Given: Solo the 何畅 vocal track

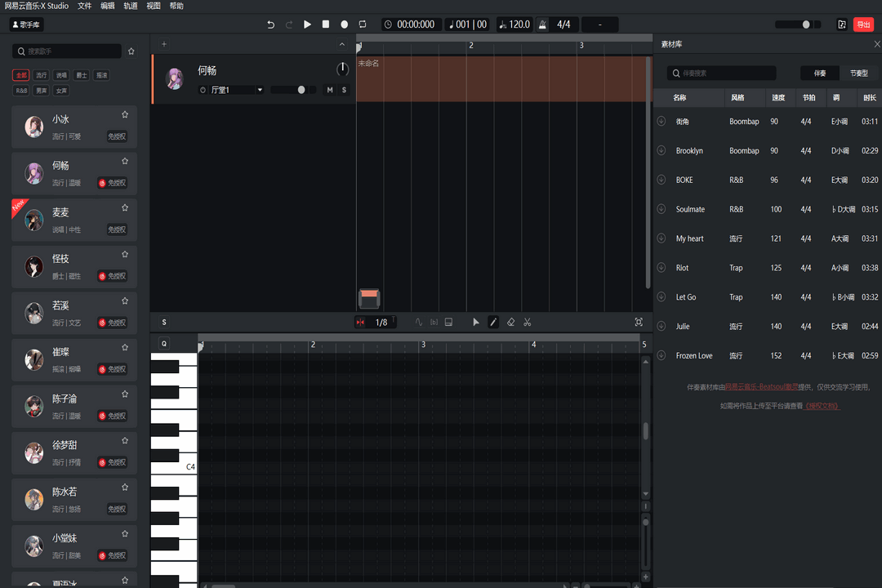Looking at the screenshot, I should [344, 90].
